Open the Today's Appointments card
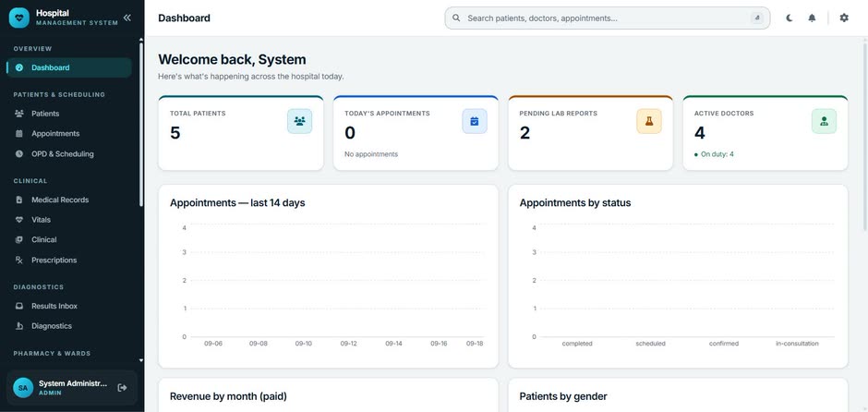868x412 pixels. pos(416,133)
